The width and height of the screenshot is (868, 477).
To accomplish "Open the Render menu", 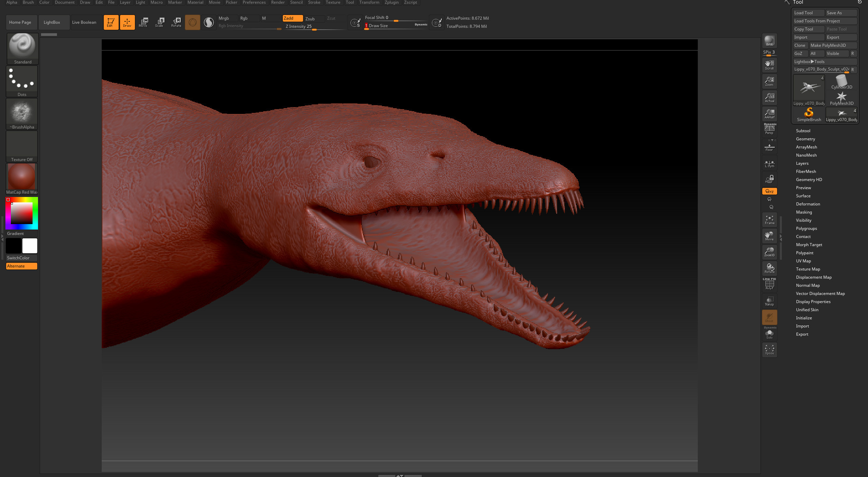I will (278, 2).
